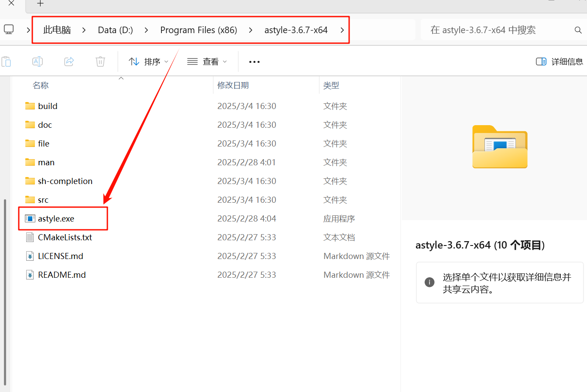Screen dimensions: 587x392
Task: Open the 查看 dropdown
Action: [x=207, y=61]
